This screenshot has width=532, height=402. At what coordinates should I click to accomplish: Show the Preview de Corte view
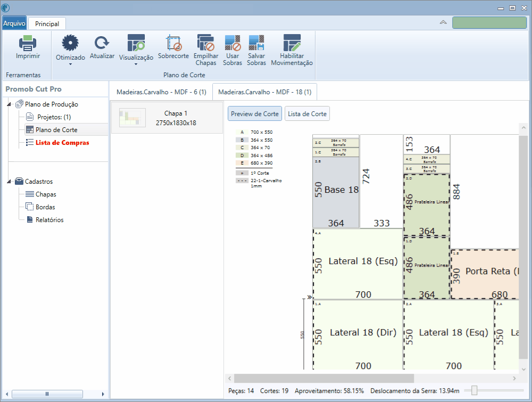pyautogui.click(x=255, y=114)
